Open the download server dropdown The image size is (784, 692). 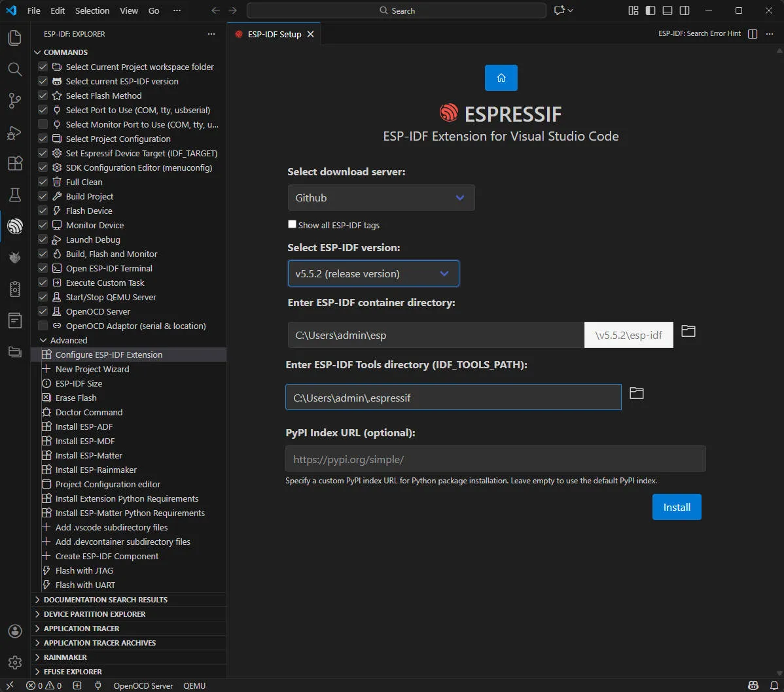tap(382, 198)
